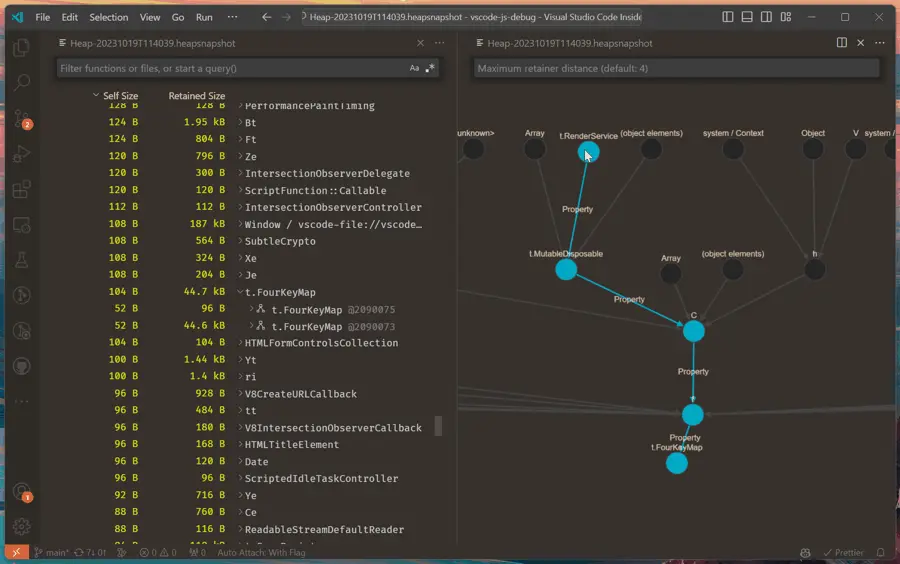The height and width of the screenshot is (564, 900).
Task: Open the Manage settings gear
Action: click(x=21, y=526)
